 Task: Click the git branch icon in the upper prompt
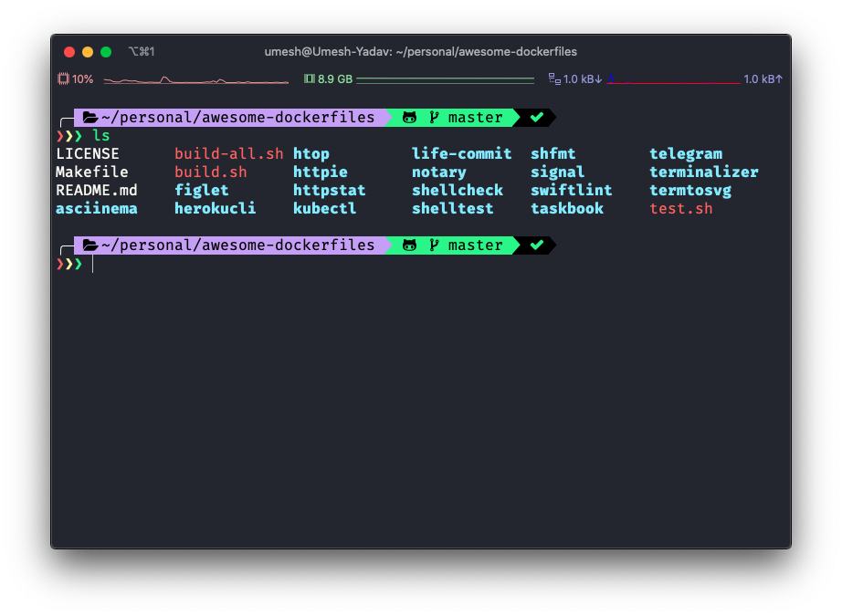[x=434, y=118]
